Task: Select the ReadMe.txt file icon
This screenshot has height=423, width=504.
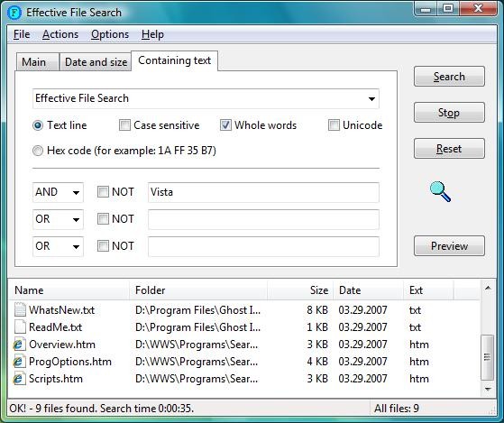Action: [20, 326]
